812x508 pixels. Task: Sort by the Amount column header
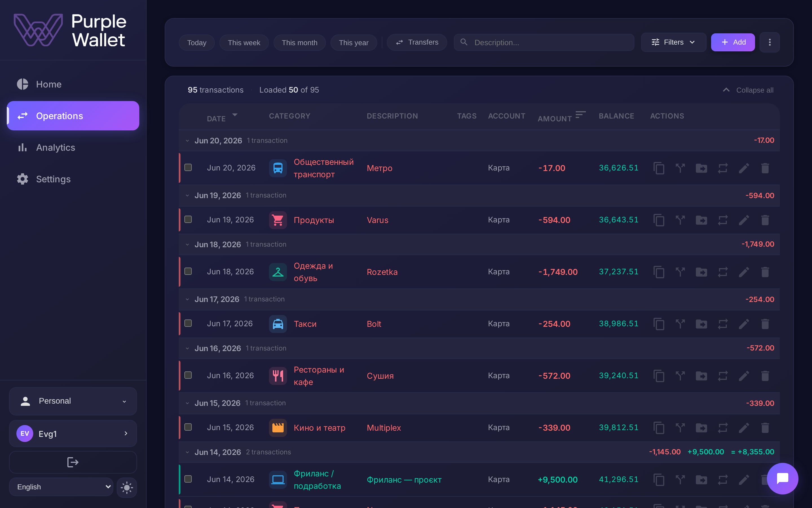pyautogui.click(x=562, y=117)
